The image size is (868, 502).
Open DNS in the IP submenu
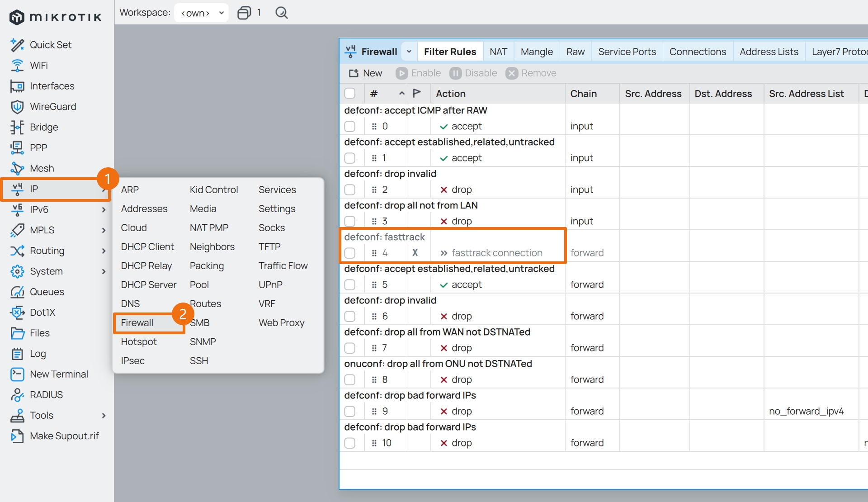[131, 304]
